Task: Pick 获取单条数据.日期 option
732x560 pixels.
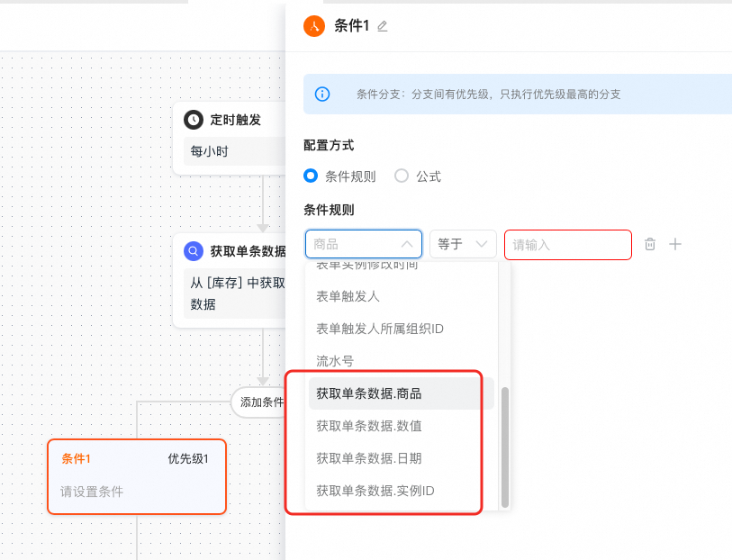Action: [369, 458]
